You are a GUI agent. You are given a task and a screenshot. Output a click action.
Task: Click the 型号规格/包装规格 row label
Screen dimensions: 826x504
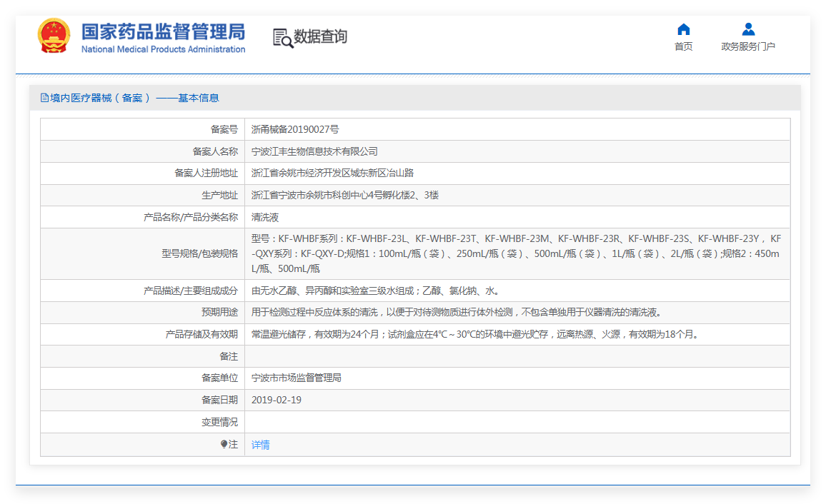[x=199, y=253]
